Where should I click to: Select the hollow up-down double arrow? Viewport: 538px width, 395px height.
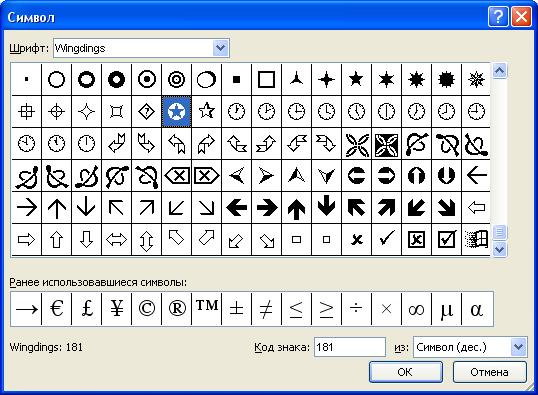click(x=147, y=240)
